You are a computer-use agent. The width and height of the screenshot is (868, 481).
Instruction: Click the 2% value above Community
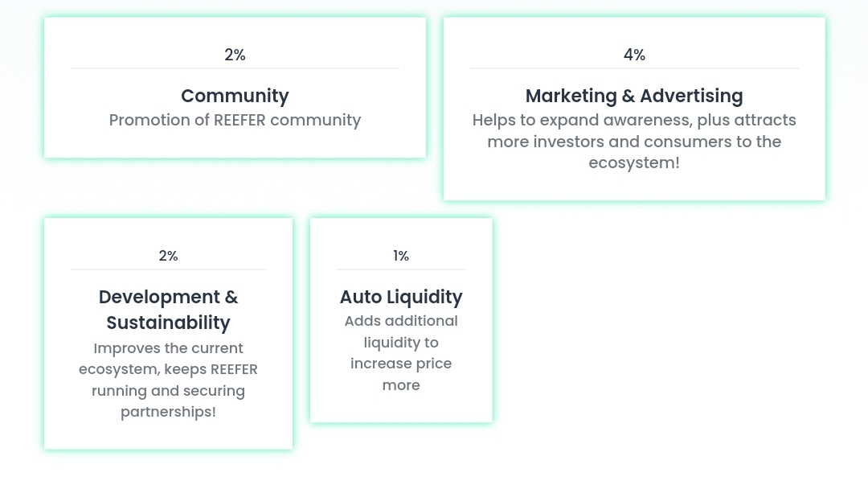click(235, 55)
